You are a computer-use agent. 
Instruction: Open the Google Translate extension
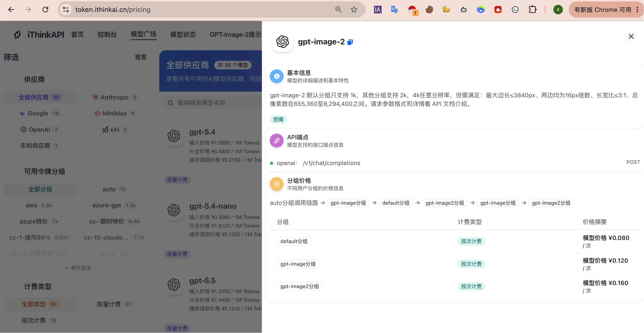coord(395,10)
